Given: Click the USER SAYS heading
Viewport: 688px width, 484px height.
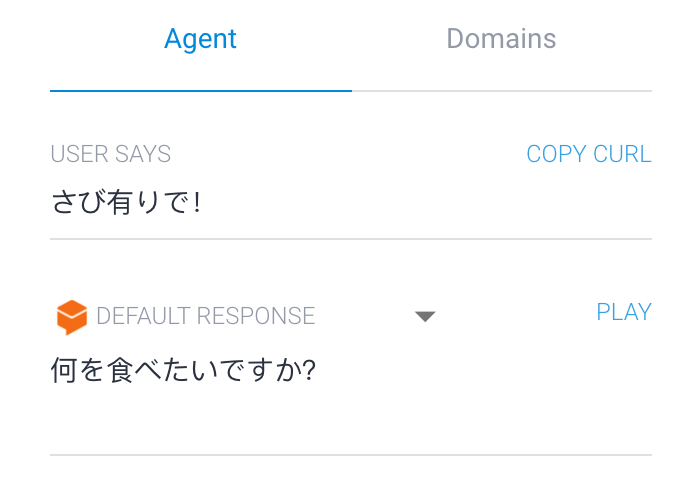Looking at the screenshot, I should [x=111, y=154].
